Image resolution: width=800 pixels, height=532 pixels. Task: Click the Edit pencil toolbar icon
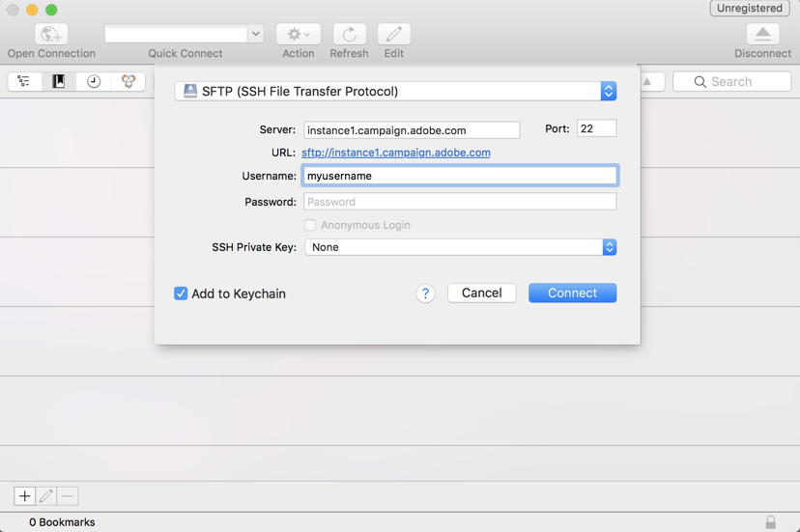click(394, 34)
